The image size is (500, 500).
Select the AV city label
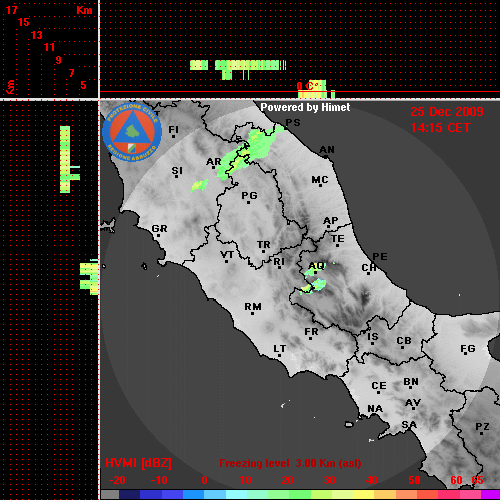tap(413, 403)
